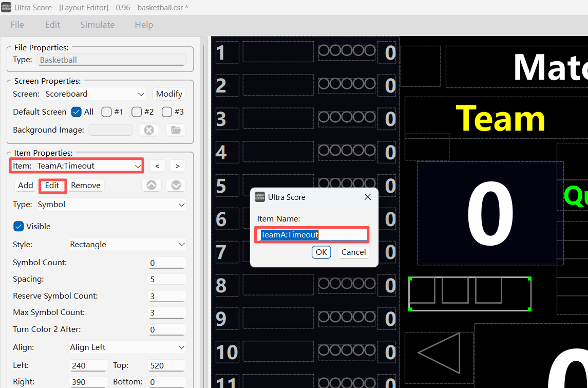Click the Add item button
The height and width of the screenshot is (388, 588).
26,185
